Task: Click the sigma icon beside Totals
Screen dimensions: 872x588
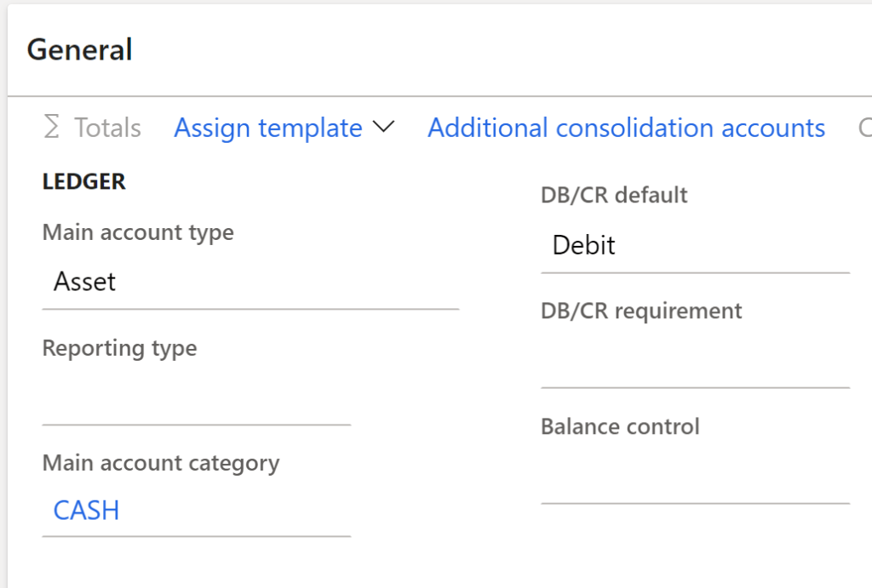Action: click(52, 128)
